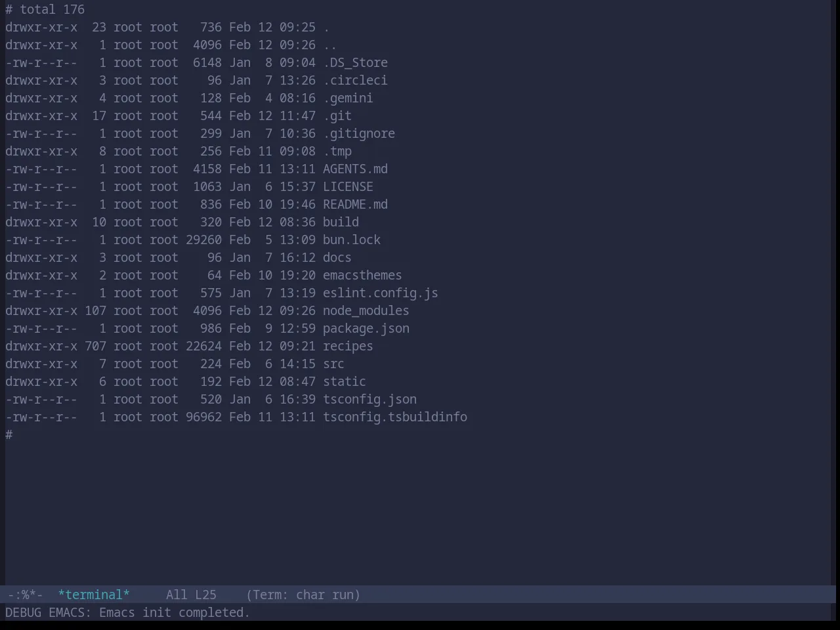
Task: Click timestamp 15:37 on the LICENSE row
Action: [297, 186]
